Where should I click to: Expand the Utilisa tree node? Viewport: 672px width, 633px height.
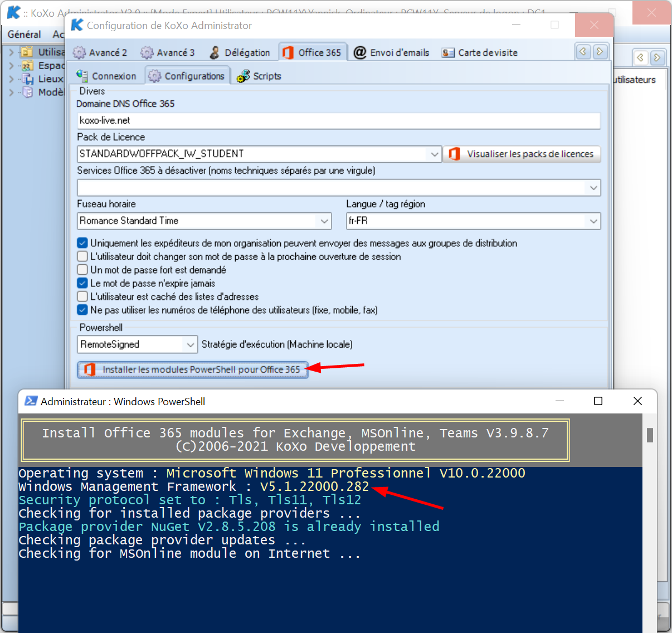[12, 52]
